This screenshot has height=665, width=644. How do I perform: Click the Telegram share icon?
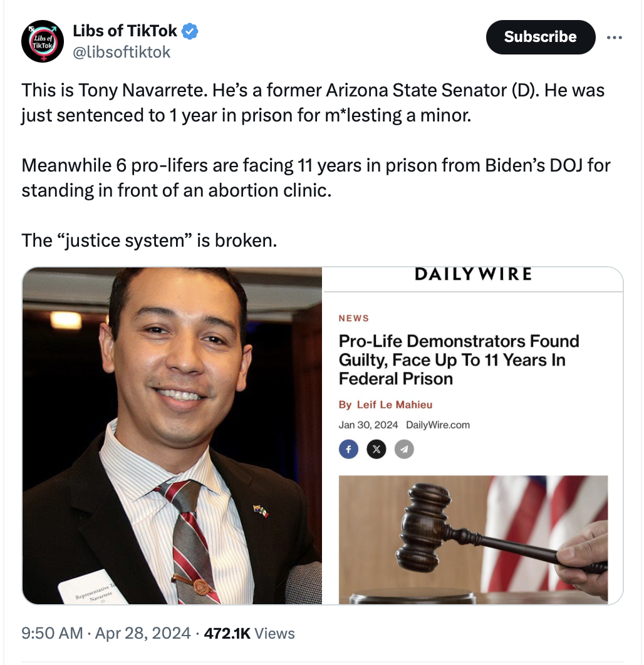[x=404, y=449]
